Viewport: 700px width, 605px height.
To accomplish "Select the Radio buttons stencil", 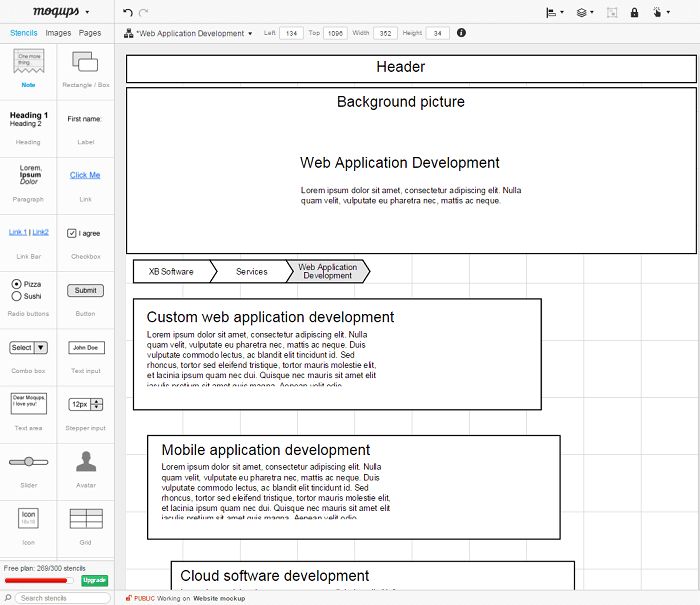I will tap(28, 295).
